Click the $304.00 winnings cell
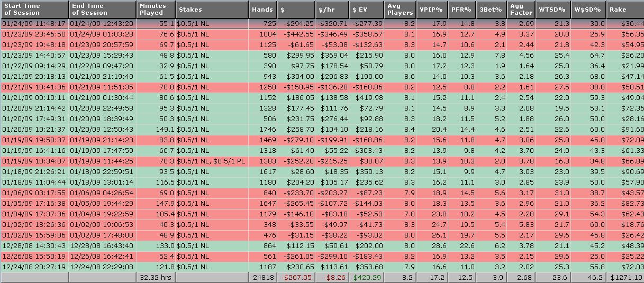Screen dimensions: 644x283 (296, 77)
